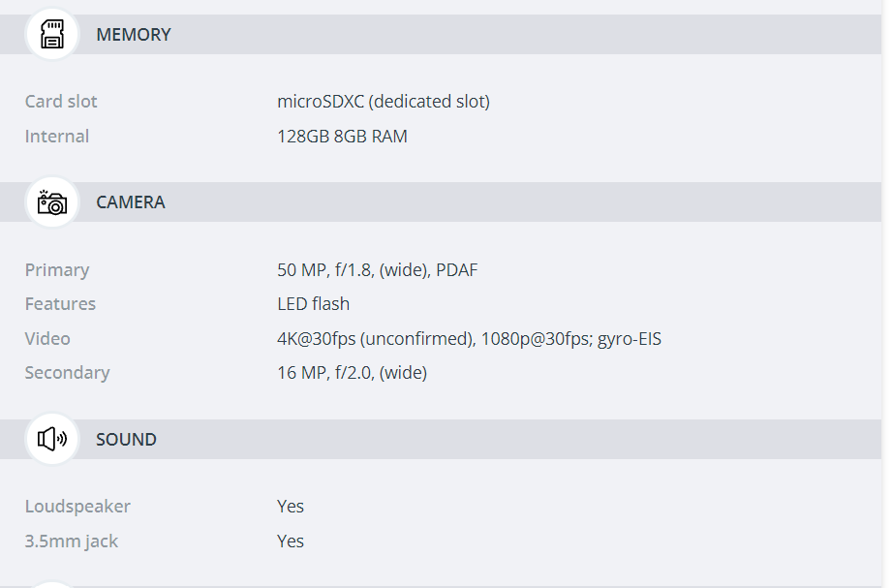
Task: Click the Secondary camera label
Action: click(x=67, y=373)
